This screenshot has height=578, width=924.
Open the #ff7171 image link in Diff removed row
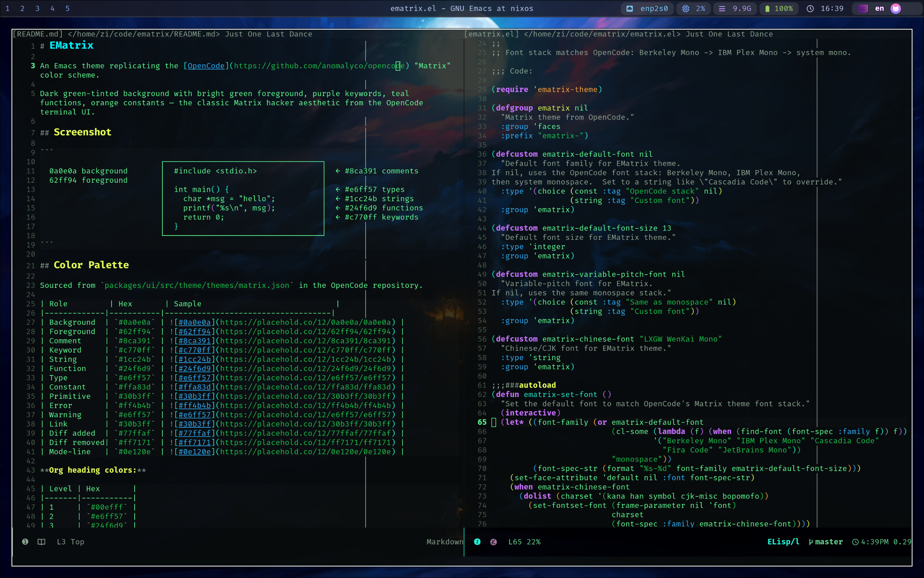point(194,442)
